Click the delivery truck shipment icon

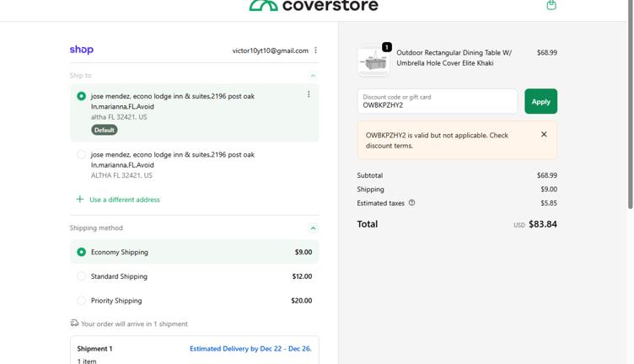(74, 324)
